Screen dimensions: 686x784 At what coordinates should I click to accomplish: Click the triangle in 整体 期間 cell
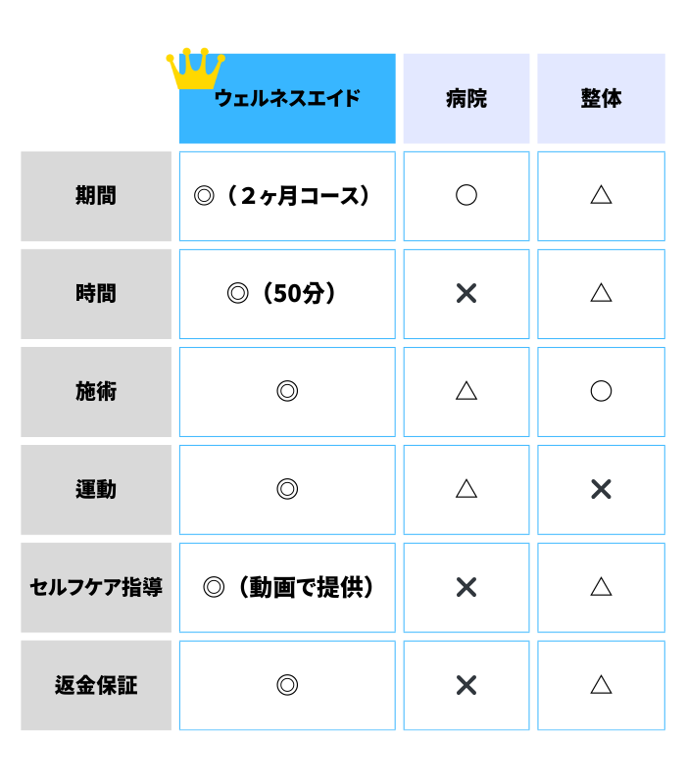pos(601,194)
